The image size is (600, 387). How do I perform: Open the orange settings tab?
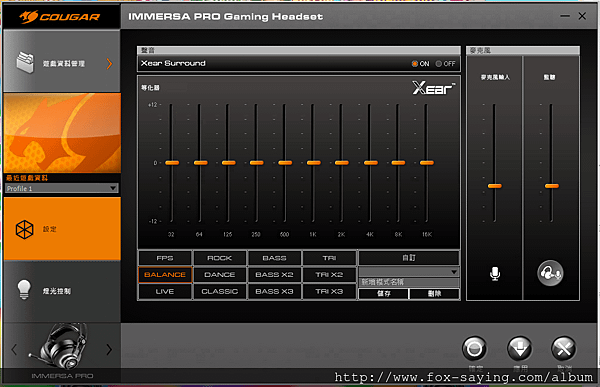point(62,229)
